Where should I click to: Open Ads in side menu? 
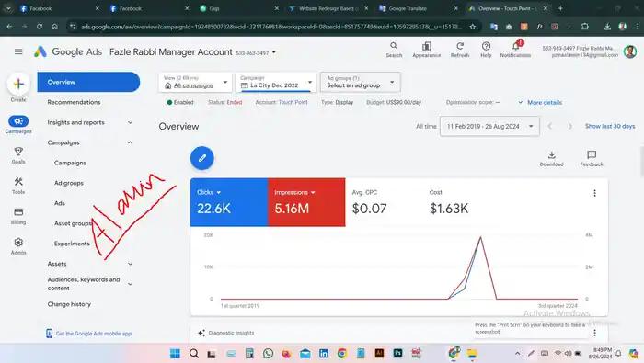click(x=60, y=203)
